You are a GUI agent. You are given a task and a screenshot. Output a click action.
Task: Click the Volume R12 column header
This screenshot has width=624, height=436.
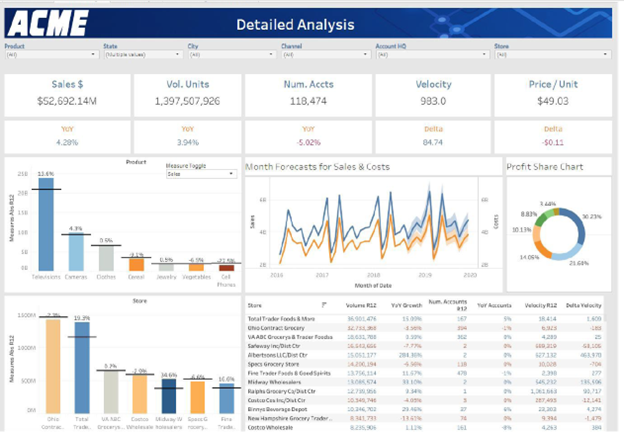tap(361, 306)
